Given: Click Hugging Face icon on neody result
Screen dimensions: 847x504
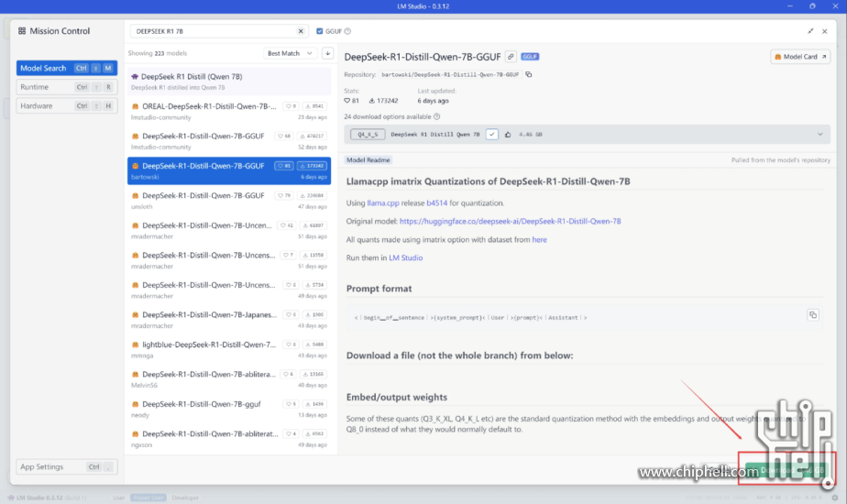Looking at the screenshot, I should [135, 404].
